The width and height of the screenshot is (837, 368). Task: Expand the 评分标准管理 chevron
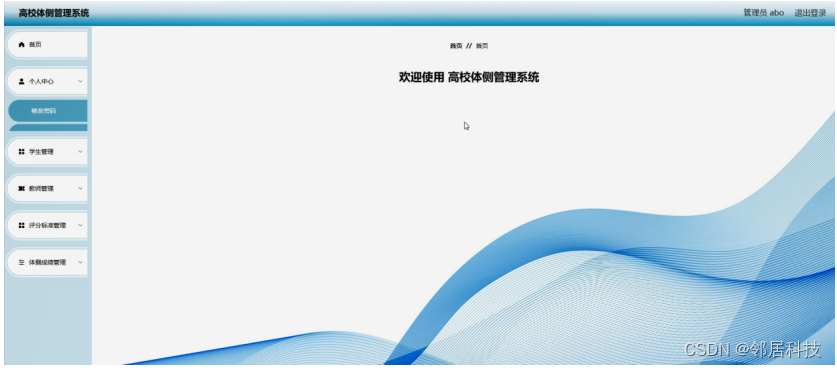pos(80,225)
